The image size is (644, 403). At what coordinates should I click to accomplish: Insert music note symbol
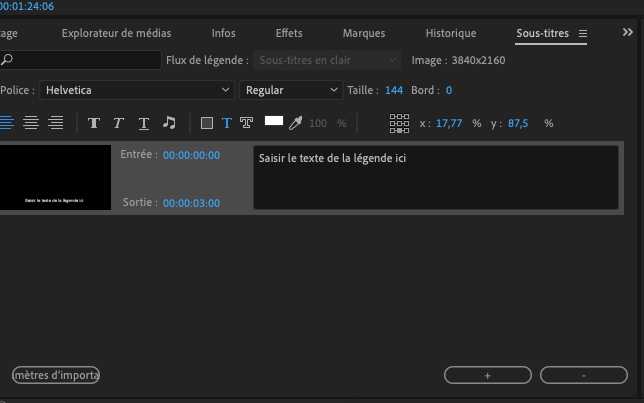click(x=169, y=122)
